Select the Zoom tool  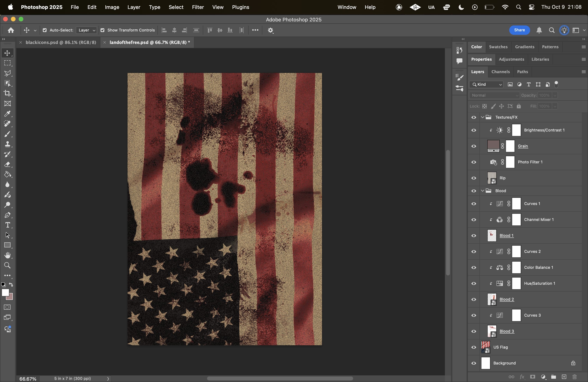(x=7, y=265)
